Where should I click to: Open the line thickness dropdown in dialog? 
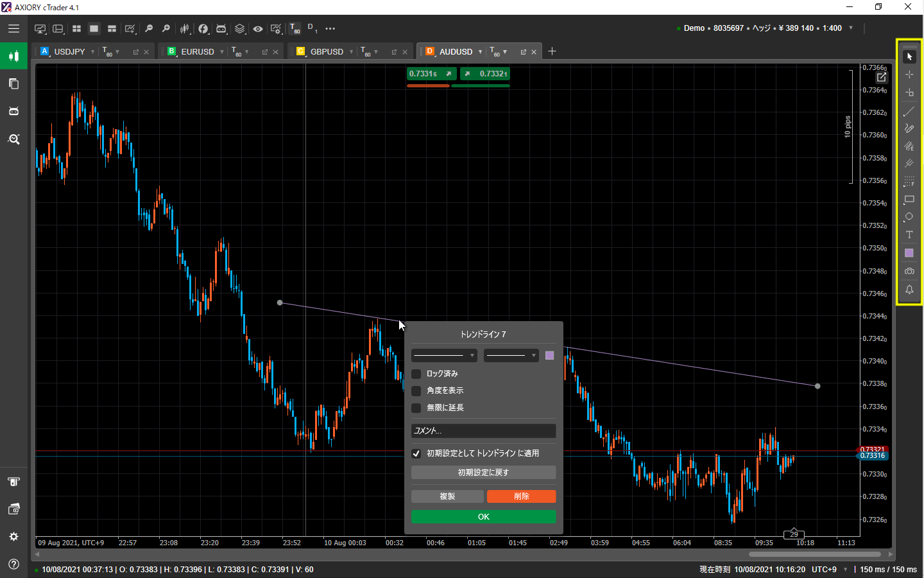(443, 355)
